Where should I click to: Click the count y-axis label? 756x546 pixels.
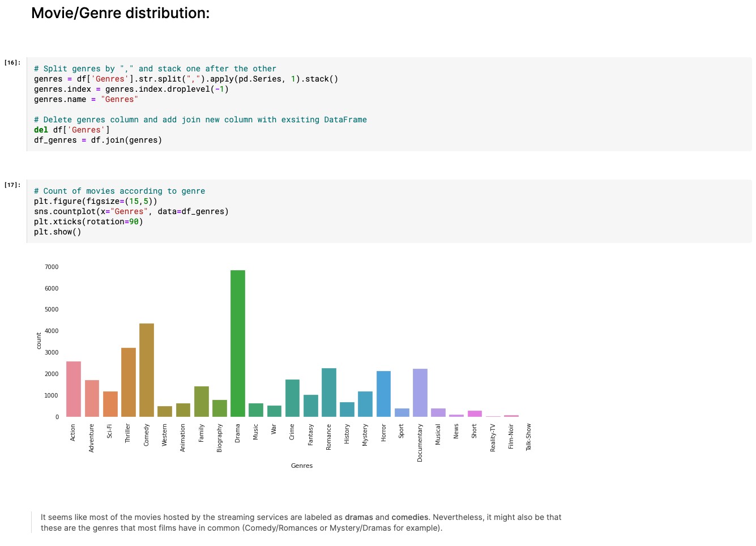coord(38,340)
